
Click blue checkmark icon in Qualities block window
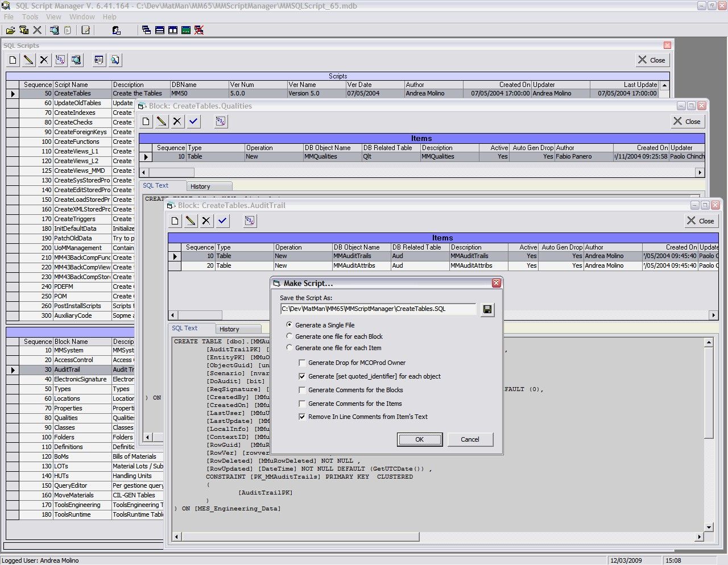tap(193, 121)
